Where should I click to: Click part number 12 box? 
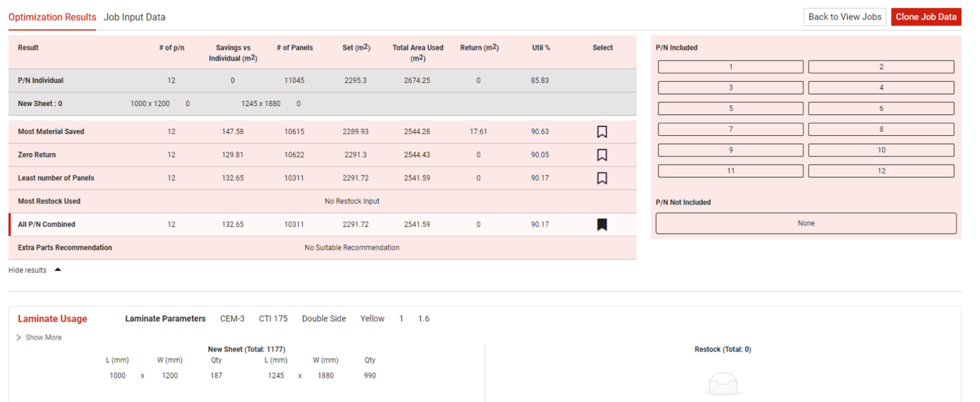coord(880,171)
